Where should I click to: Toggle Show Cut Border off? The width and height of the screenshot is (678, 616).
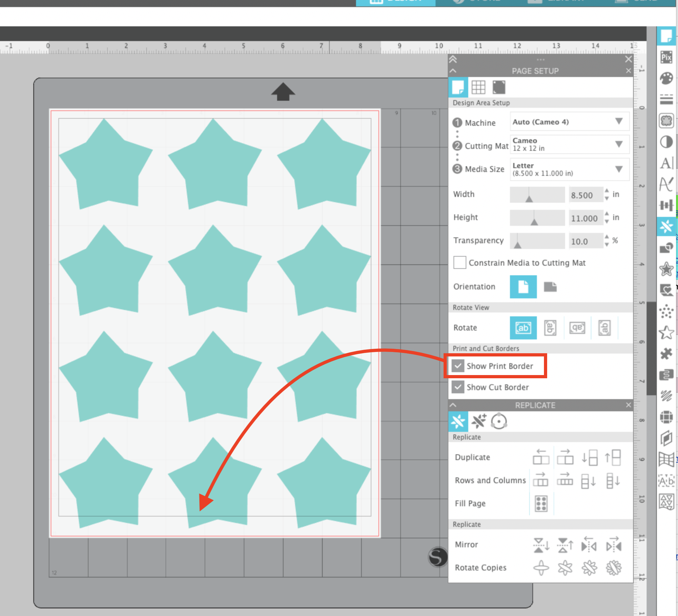click(x=458, y=387)
